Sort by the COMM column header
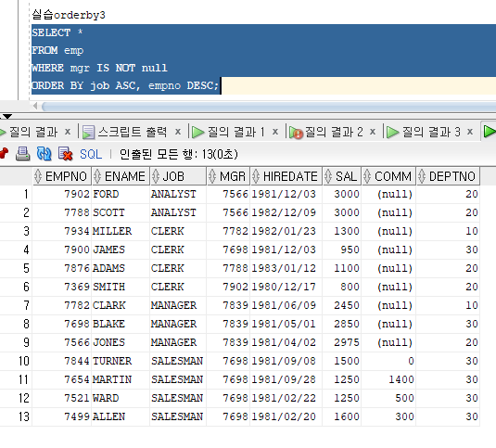Viewport: 496px width, 448px height. click(388, 176)
